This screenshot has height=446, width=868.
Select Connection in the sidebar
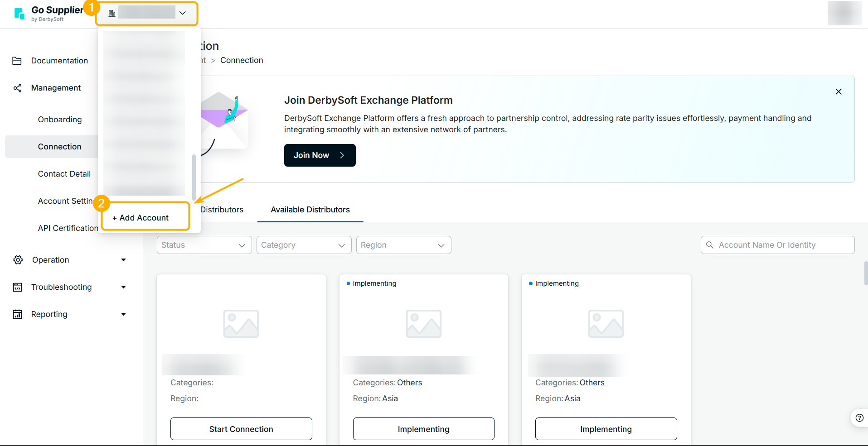pyautogui.click(x=60, y=147)
